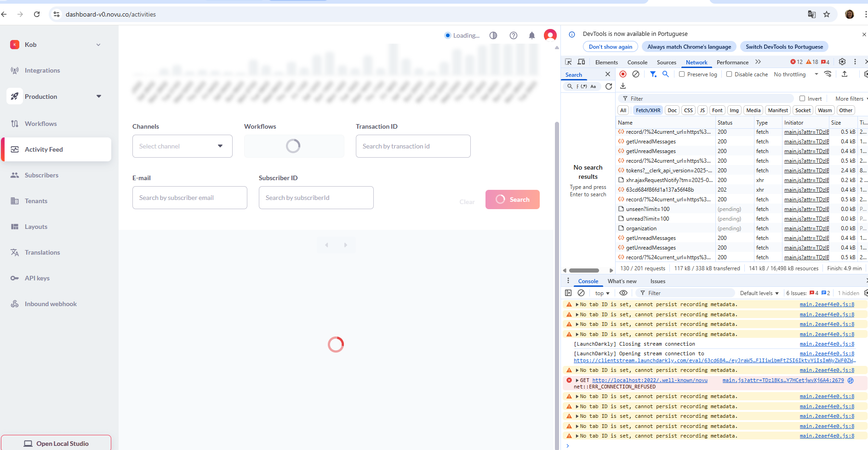The width and height of the screenshot is (868, 450).
Task: Open the top JavaScript context selector
Action: click(x=602, y=293)
